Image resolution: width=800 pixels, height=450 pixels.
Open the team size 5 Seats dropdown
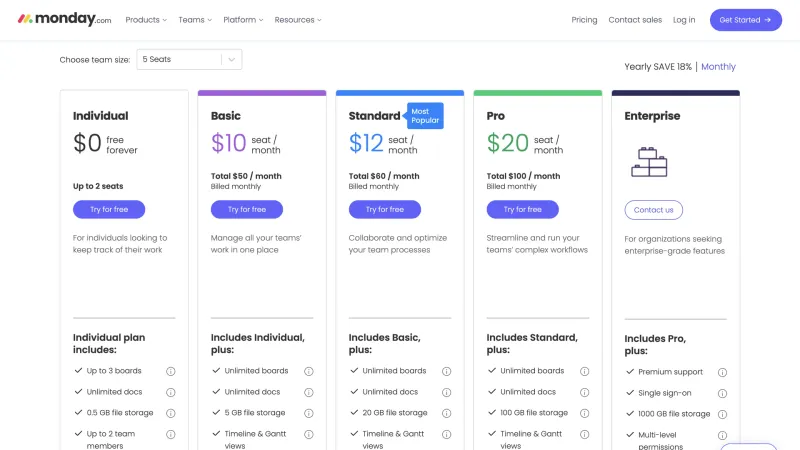click(189, 59)
